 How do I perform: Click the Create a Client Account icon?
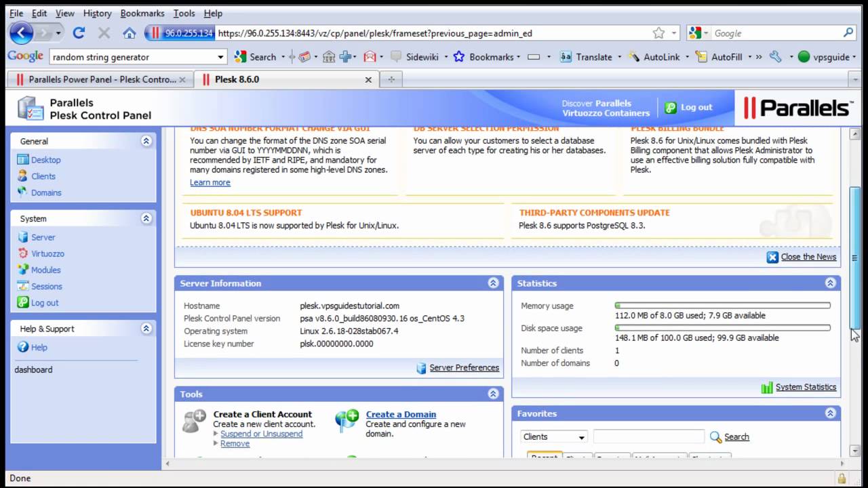[x=194, y=421]
